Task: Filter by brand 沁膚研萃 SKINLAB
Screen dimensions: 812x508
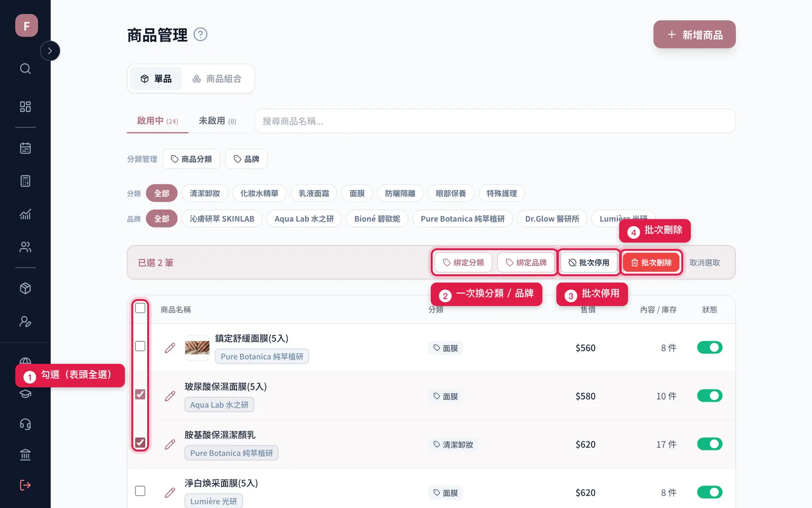Action: click(222, 219)
